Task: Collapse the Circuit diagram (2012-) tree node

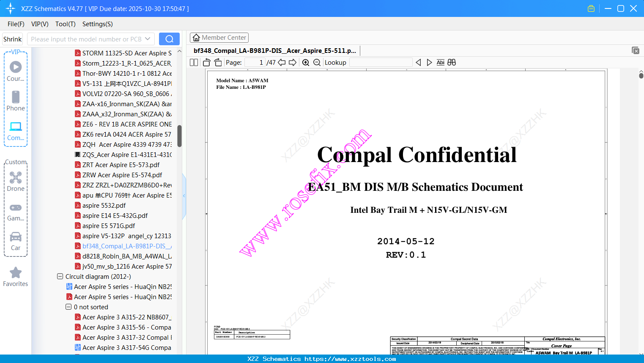Action: click(x=60, y=276)
